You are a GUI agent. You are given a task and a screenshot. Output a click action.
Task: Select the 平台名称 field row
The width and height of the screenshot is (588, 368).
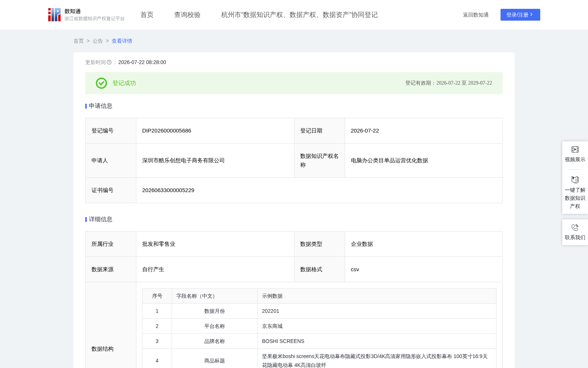(319, 326)
